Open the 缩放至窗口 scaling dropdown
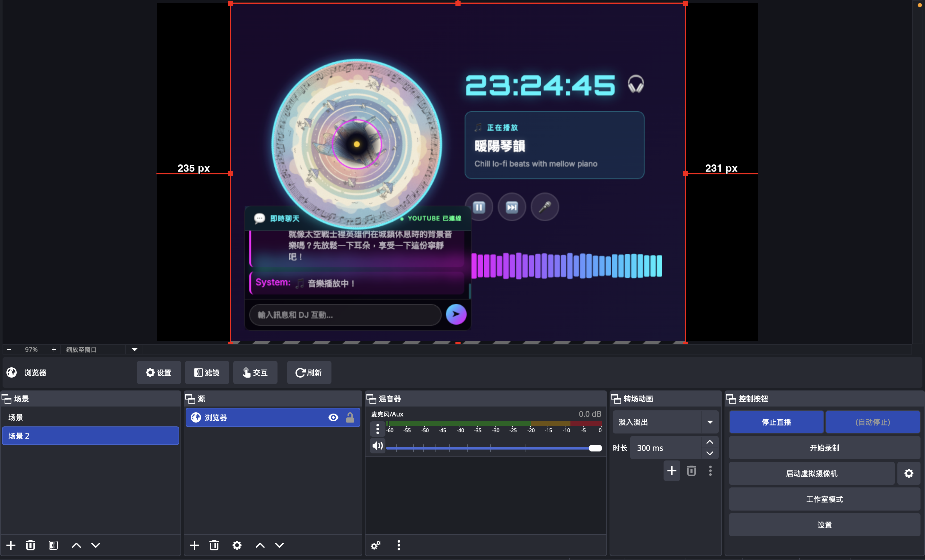This screenshot has height=560, width=925. coord(134,349)
